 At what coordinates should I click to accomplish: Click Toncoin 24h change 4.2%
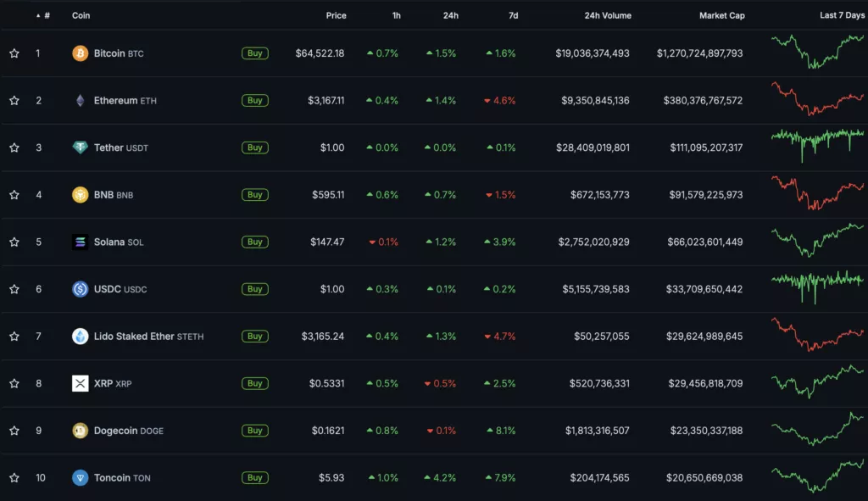[x=440, y=478]
